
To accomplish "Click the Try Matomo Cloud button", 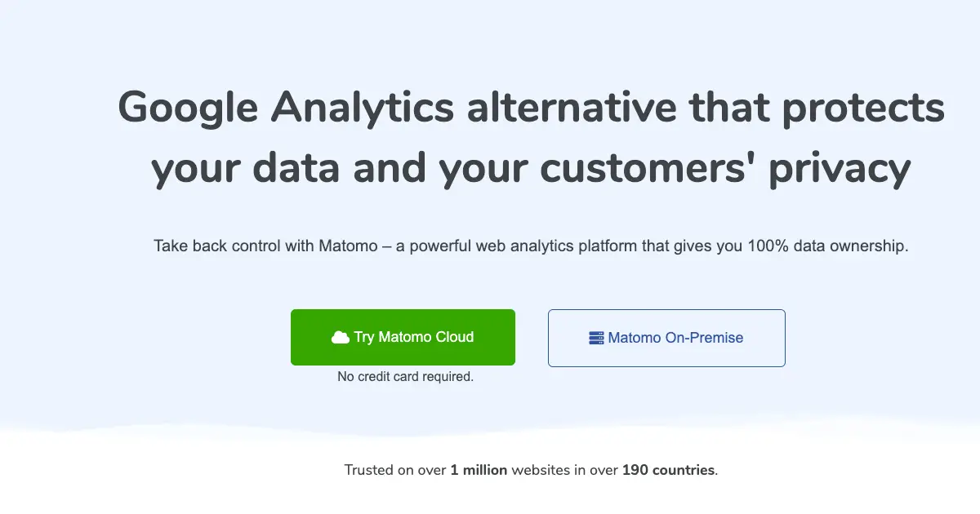I will coord(403,337).
